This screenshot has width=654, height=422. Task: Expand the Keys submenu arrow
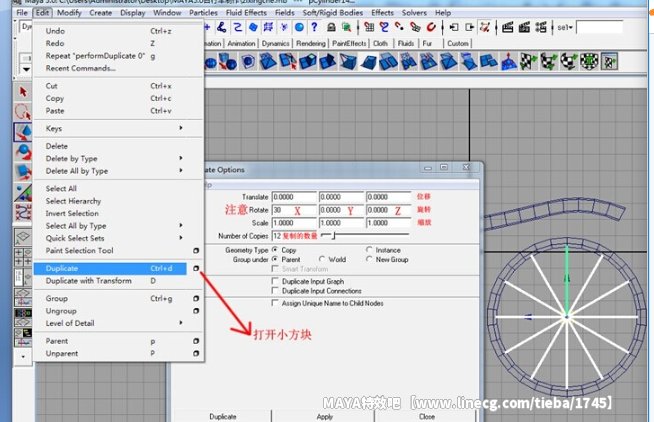(181, 128)
